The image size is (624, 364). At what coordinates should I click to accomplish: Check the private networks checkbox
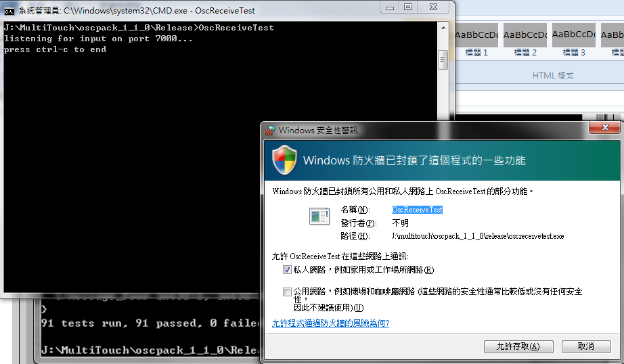[287, 270]
